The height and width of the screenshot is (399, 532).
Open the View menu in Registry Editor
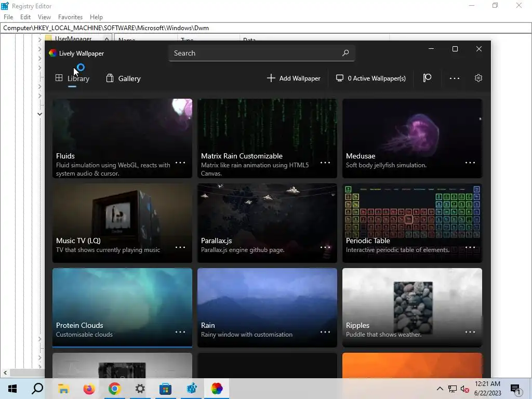click(x=45, y=17)
